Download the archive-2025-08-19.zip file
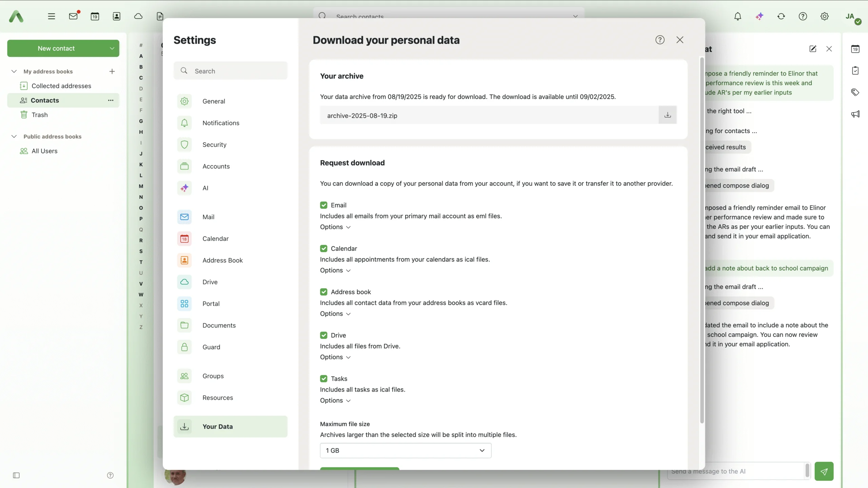Screen dimensions: 868x488 667,115
